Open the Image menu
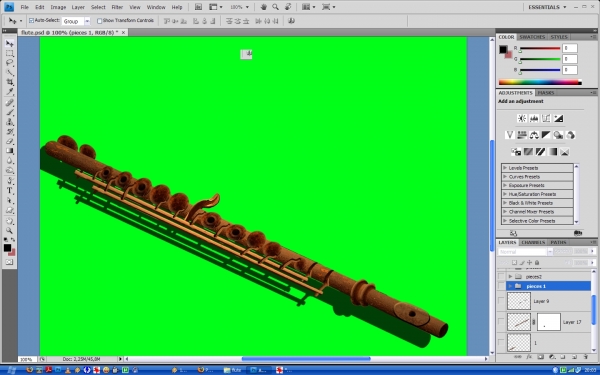The width and height of the screenshot is (600, 375). [58, 7]
